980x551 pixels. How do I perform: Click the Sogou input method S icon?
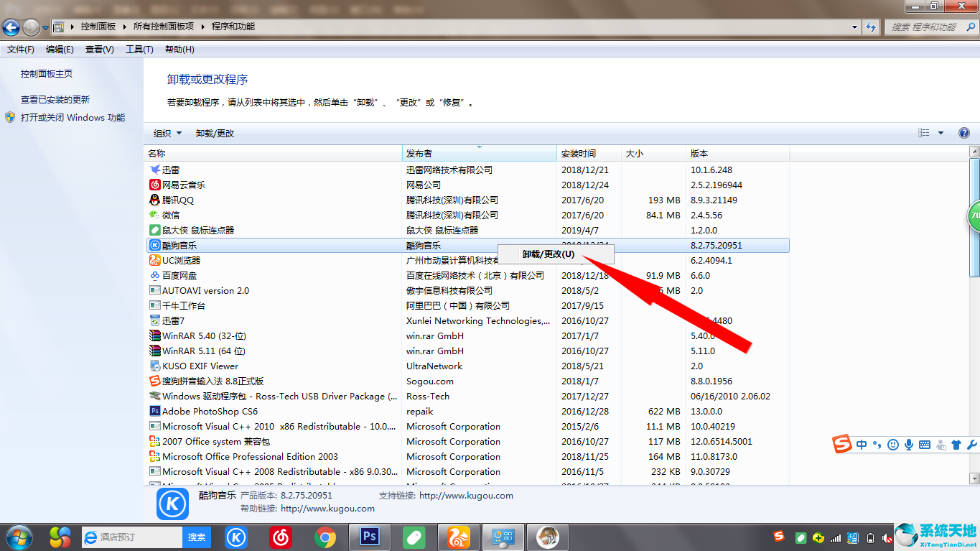click(842, 444)
